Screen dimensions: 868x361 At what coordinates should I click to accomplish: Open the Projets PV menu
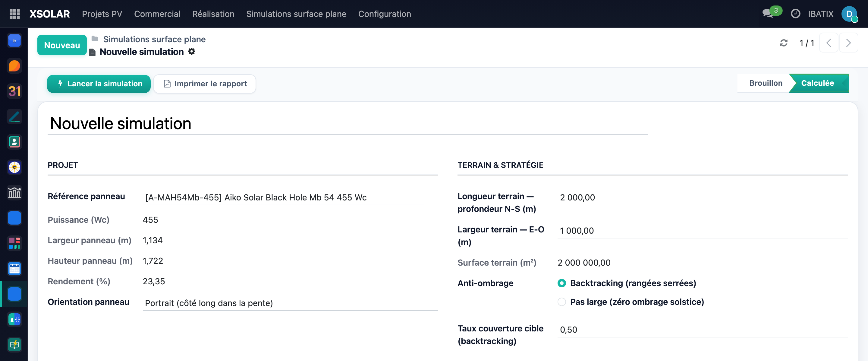[102, 14]
